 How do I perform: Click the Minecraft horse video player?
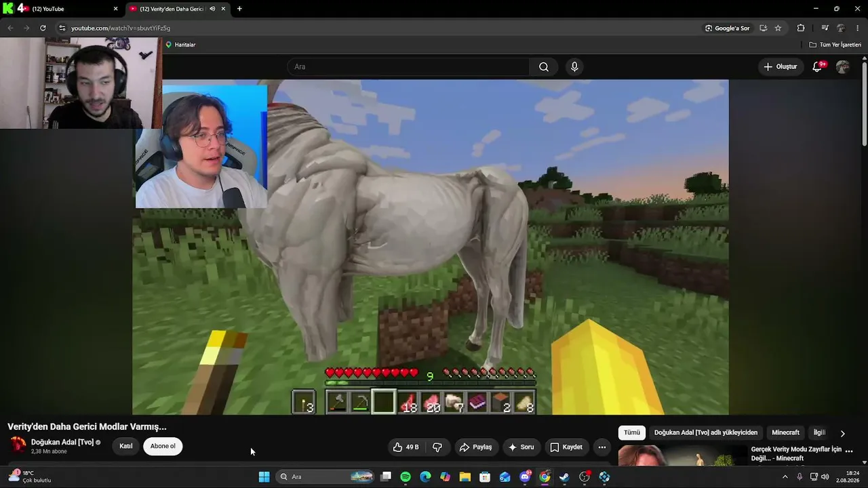[x=431, y=247]
